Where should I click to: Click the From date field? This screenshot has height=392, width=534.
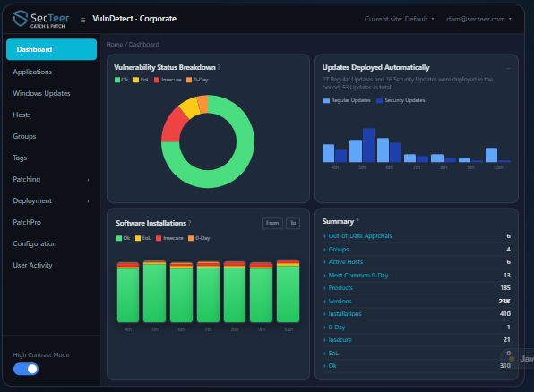pyautogui.click(x=272, y=223)
